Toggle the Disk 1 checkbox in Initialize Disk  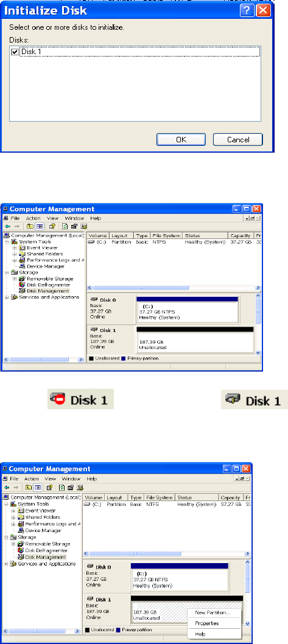tap(15, 52)
